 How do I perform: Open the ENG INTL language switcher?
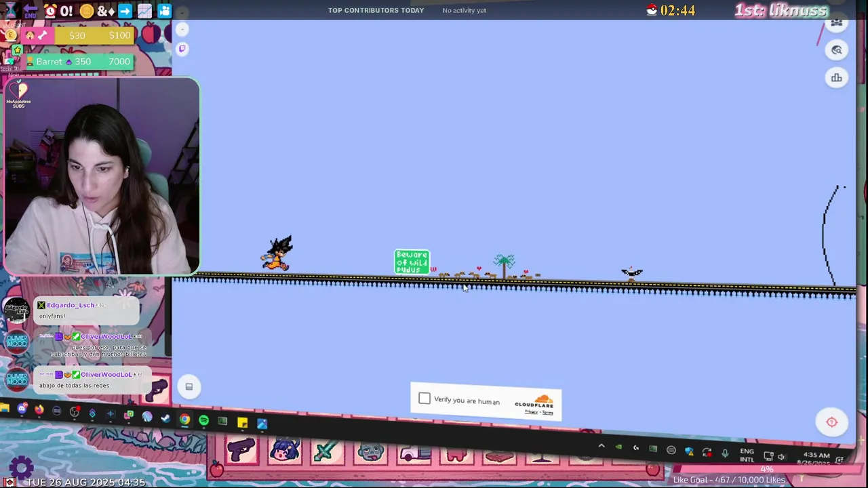[747, 455]
